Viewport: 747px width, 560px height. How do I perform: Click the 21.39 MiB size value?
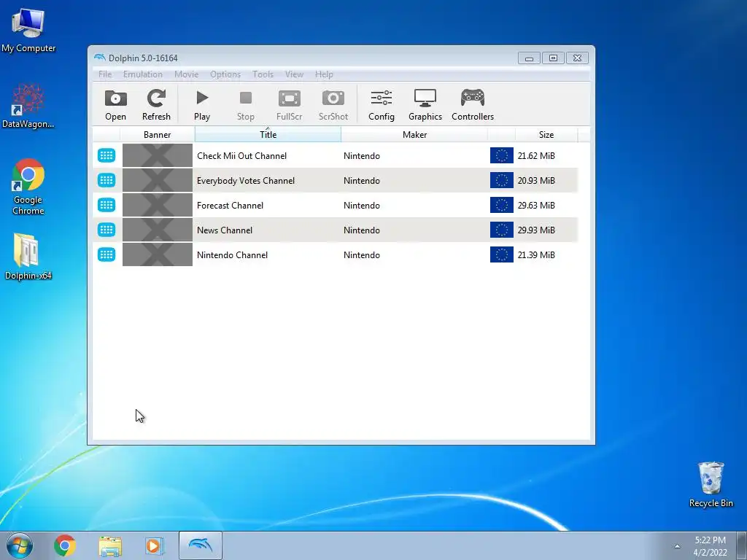click(536, 254)
